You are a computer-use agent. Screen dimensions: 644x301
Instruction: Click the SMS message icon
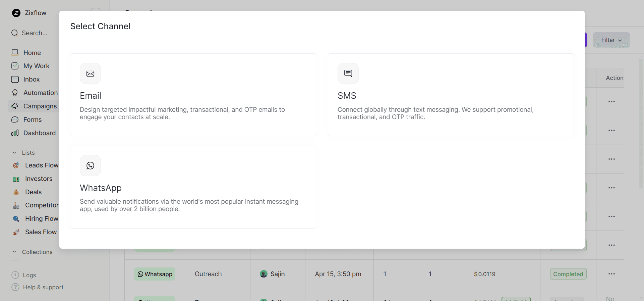348,73
